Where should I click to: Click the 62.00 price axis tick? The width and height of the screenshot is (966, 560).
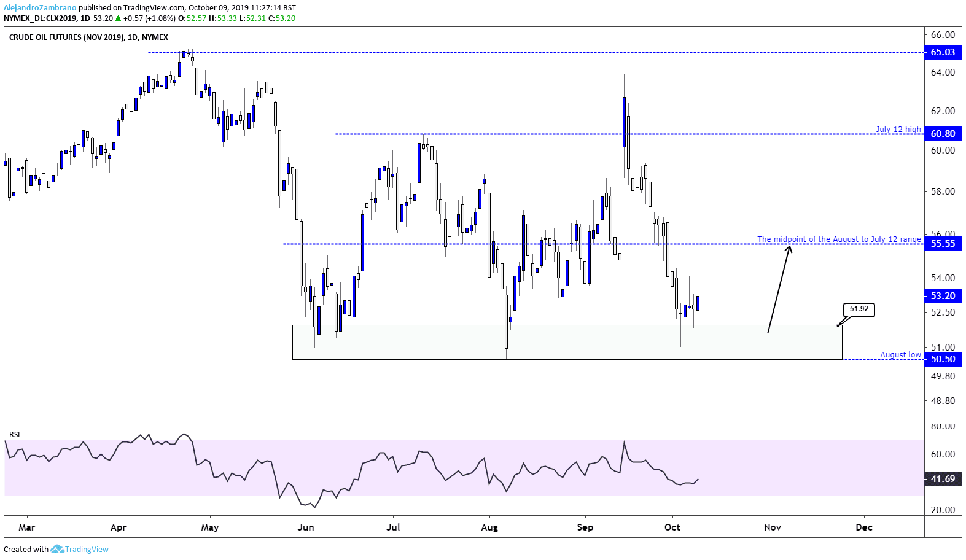943,111
